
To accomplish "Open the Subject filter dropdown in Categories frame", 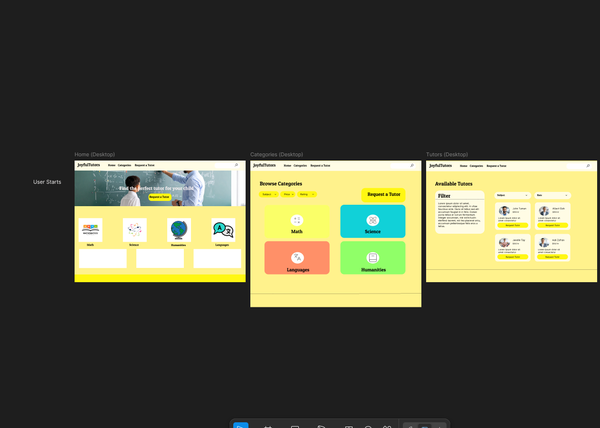I will (x=268, y=194).
